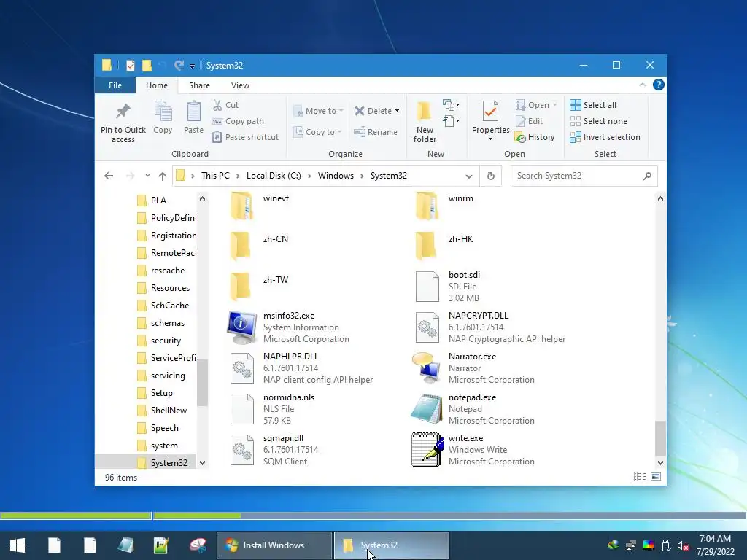Click Select none
Screen dimensions: 747x560
point(599,121)
